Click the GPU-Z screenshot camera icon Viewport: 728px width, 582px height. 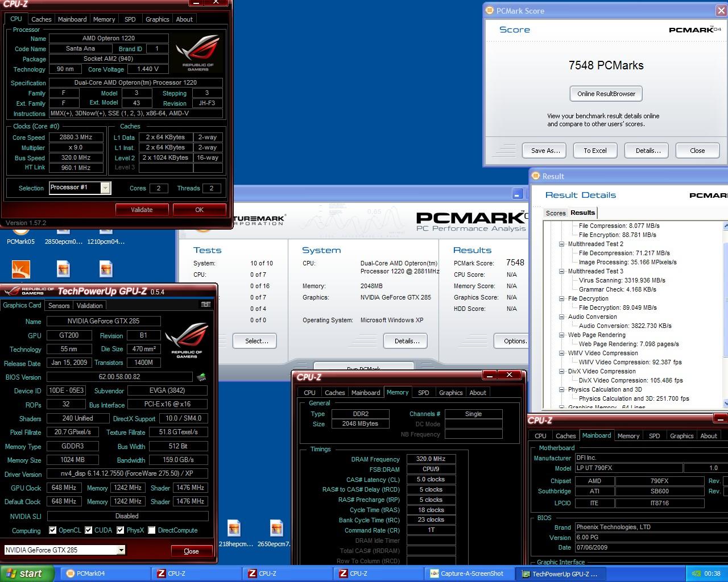(205, 305)
